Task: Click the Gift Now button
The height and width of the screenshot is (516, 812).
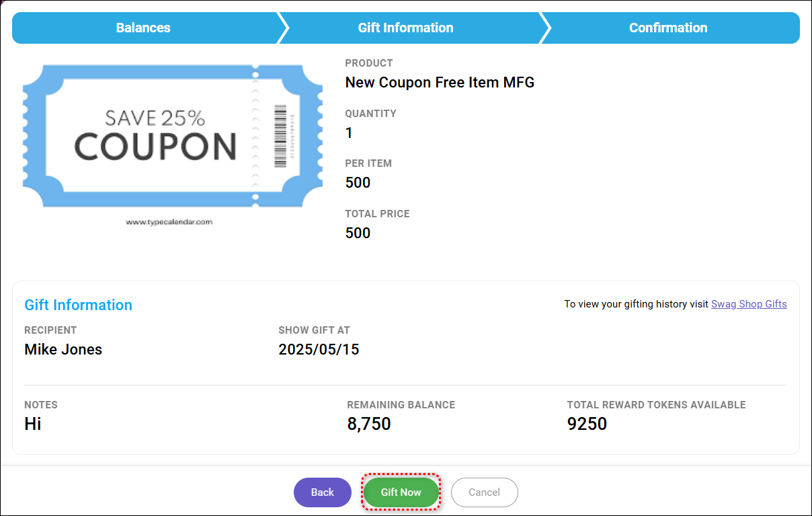Action: coord(401,492)
